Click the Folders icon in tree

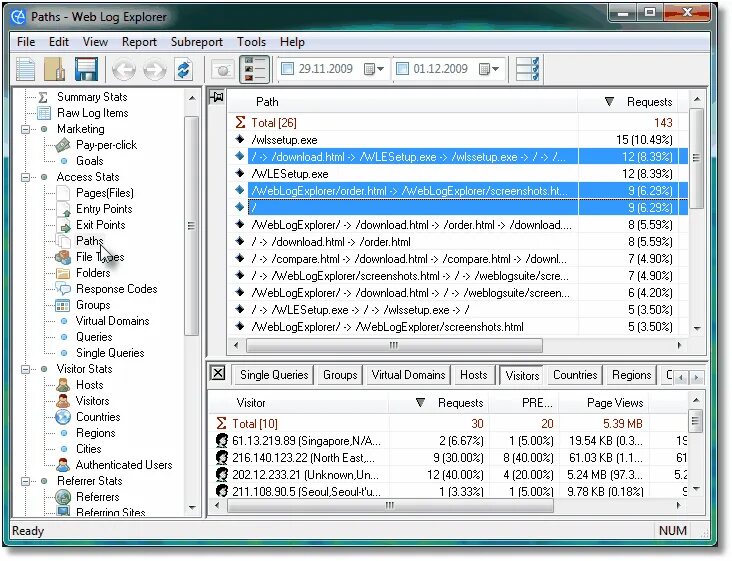tap(63, 273)
